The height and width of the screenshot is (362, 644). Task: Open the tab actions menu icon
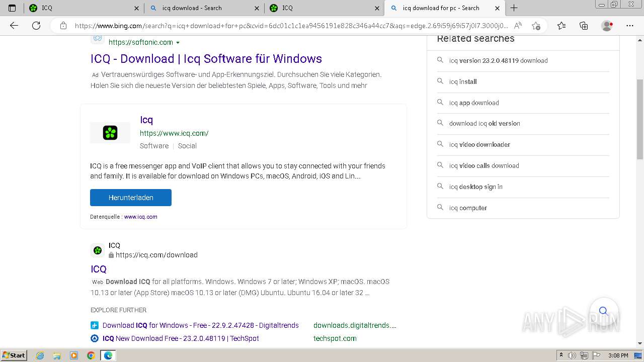(12, 8)
